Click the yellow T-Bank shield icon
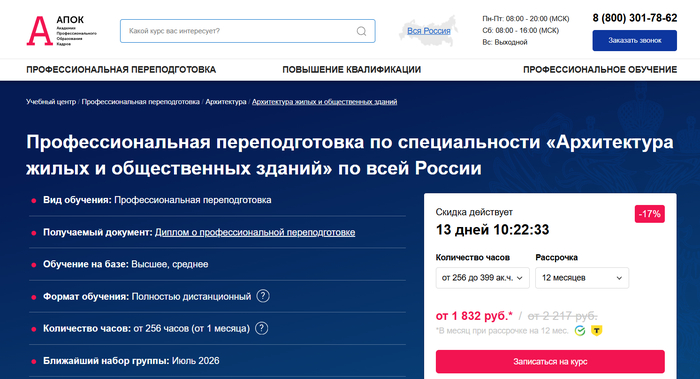The width and height of the screenshot is (700, 379). 596,331
